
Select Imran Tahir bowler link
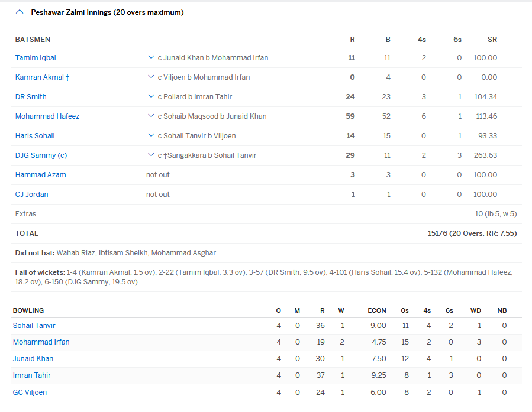click(32, 375)
